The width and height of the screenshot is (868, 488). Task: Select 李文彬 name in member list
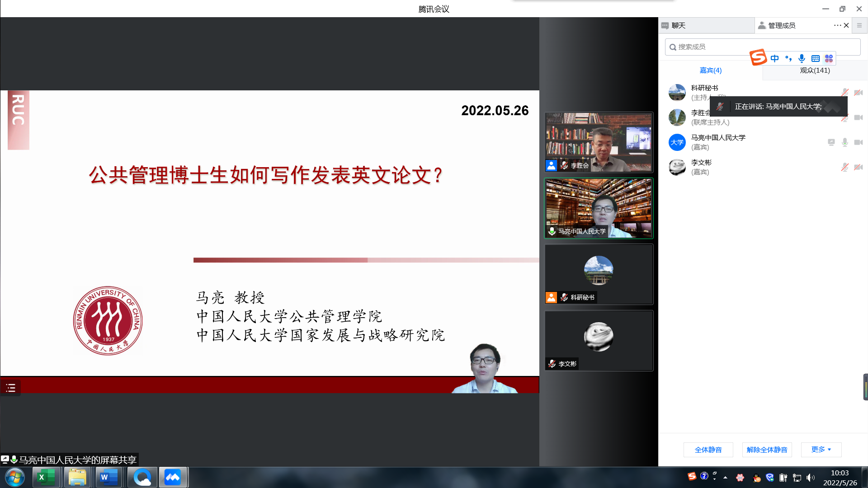coord(701,162)
